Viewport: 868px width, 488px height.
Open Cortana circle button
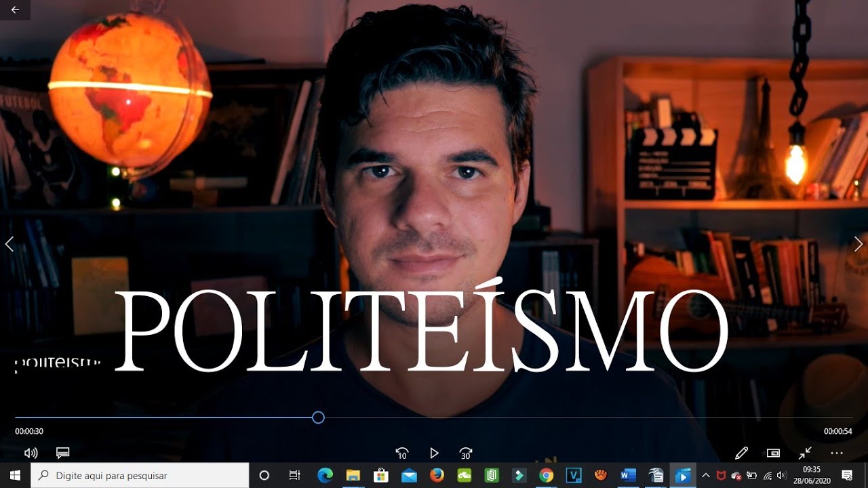click(x=264, y=475)
